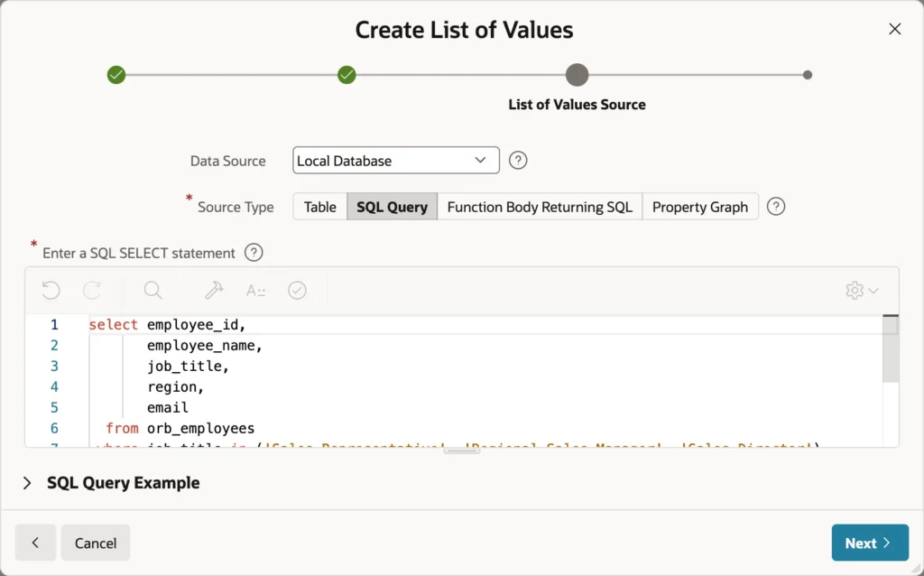Click the second completed wizard step
The image size is (924, 576).
click(x=346, y=75)
